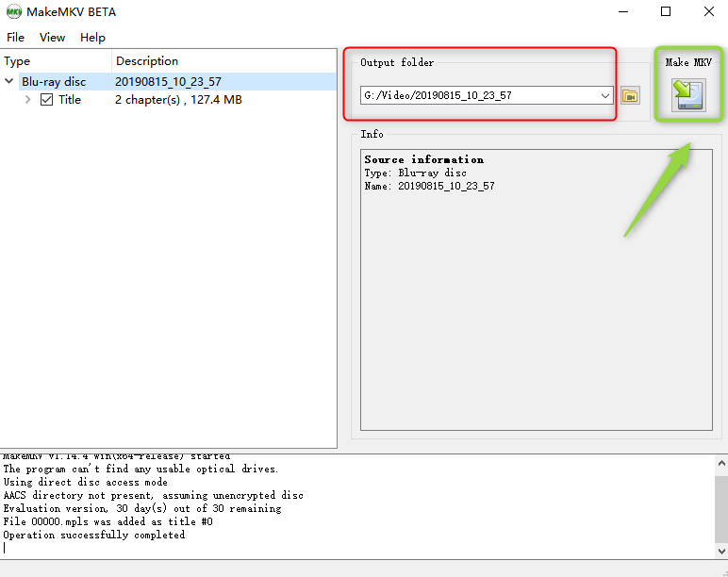728x577 pixels.
Task: Open the output folder browse icon
Action: [x=630, y=95]
